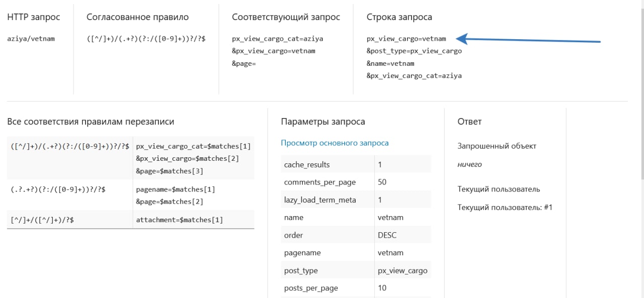Click the cache_results parameter row
The width and height of the screenshot is (644, 298).
click(356, 164)
